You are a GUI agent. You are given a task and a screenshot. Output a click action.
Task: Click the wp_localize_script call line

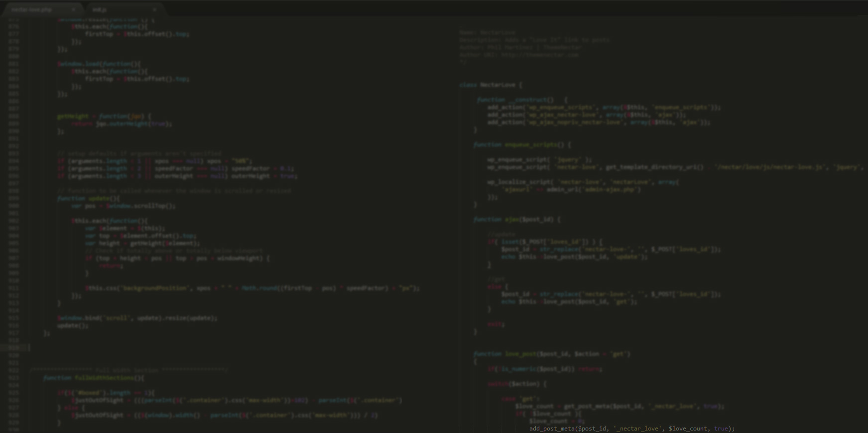click(x=583, y=182)
